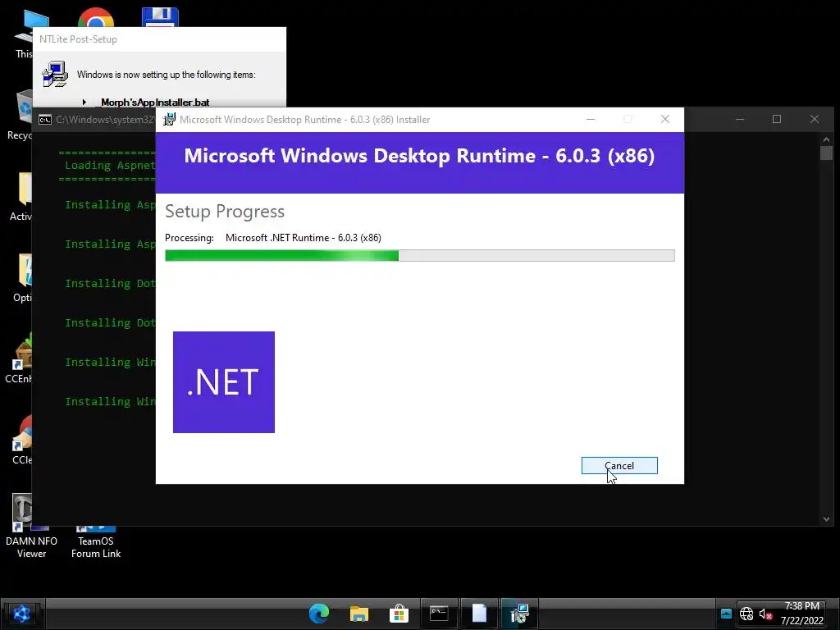Click the blue picture tray icon

coord(726,614)
